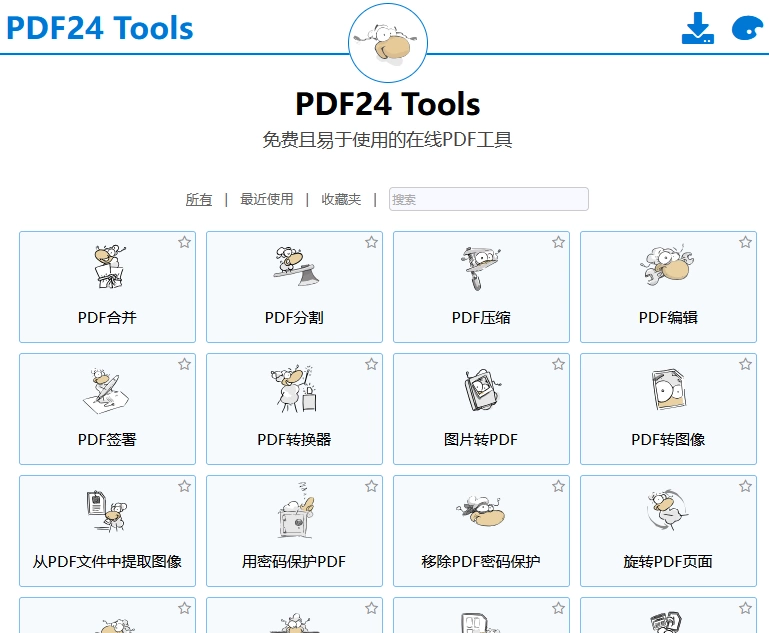Open the PDF合并 merge tool icon
The image size is (769, 633).
109,267
